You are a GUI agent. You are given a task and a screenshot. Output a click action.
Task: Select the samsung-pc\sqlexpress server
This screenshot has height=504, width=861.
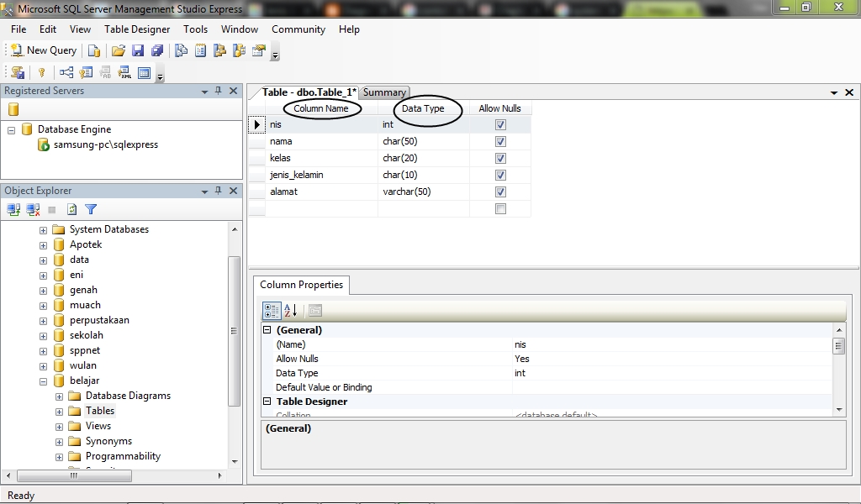click(106, 144)
